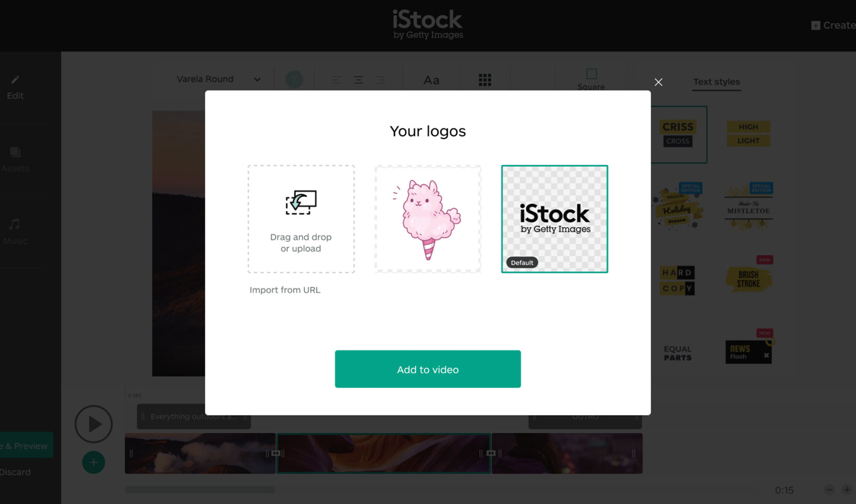Click the Add to video button
This screenshot has height=504, width=856.
tap(428, 369)
